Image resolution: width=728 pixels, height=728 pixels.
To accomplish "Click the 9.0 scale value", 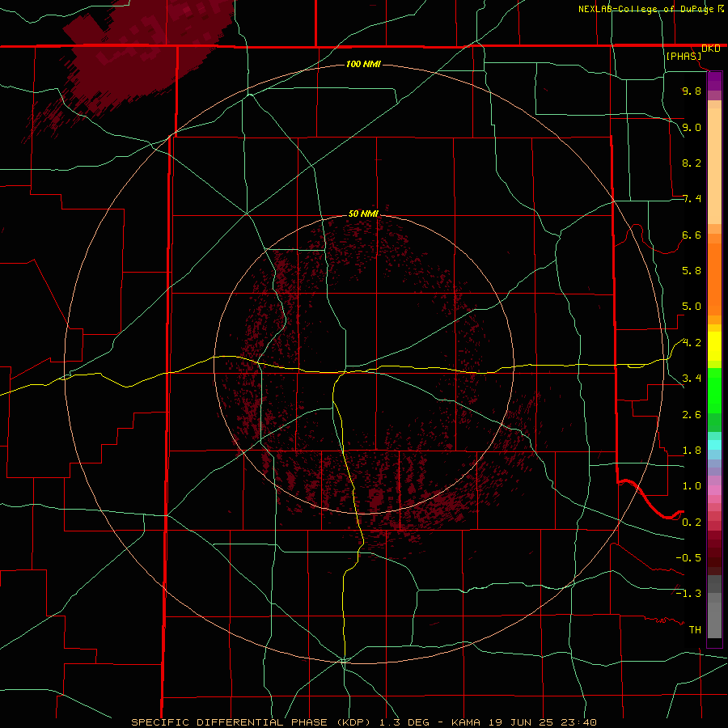I will pyautogui.click(x=692, y=127).
